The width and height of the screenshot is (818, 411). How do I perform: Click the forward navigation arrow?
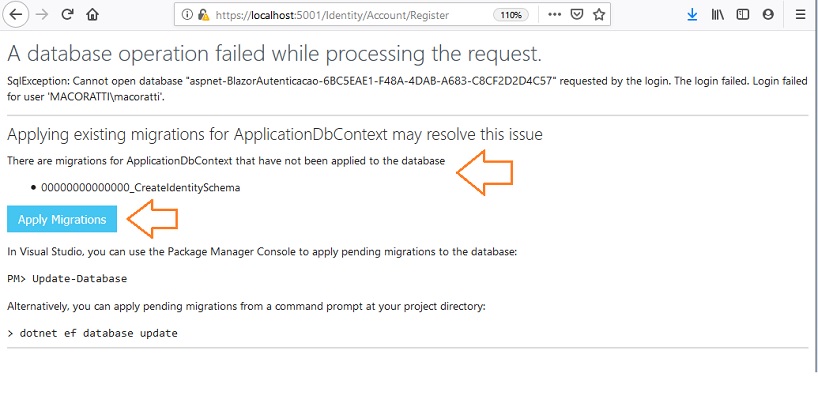point(42,15)
